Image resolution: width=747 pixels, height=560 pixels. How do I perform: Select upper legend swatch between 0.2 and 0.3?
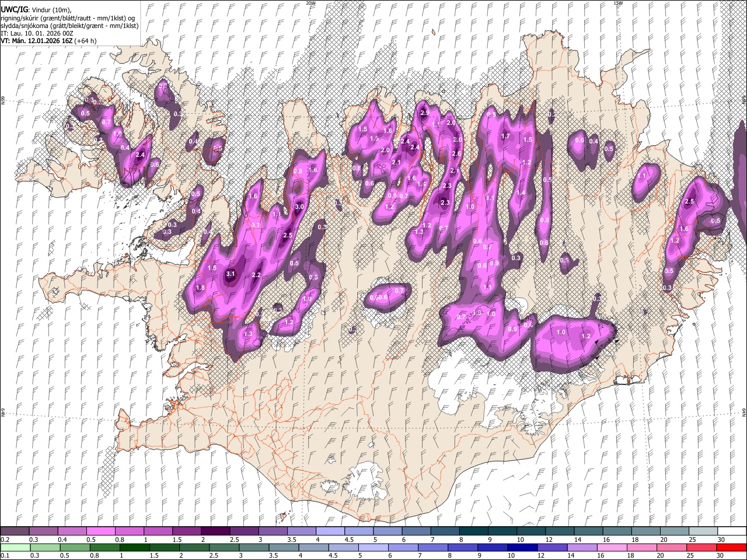[15, 531]
